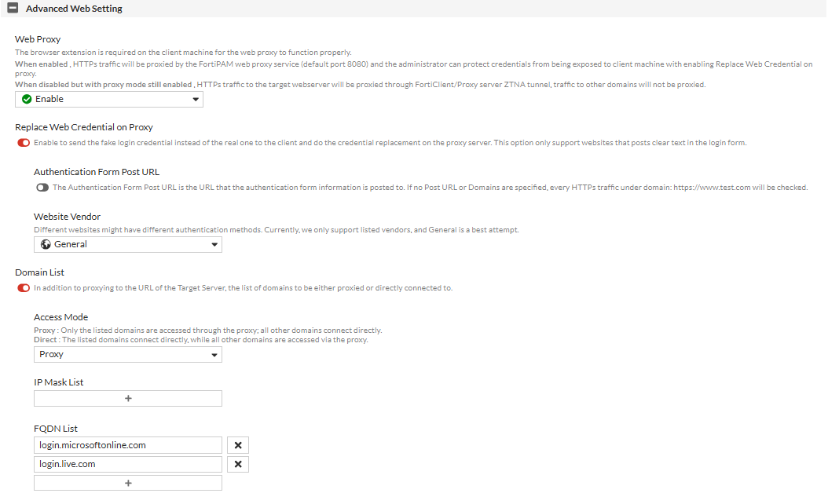Click the Advanced Web Setting heading text

(74, 9)
